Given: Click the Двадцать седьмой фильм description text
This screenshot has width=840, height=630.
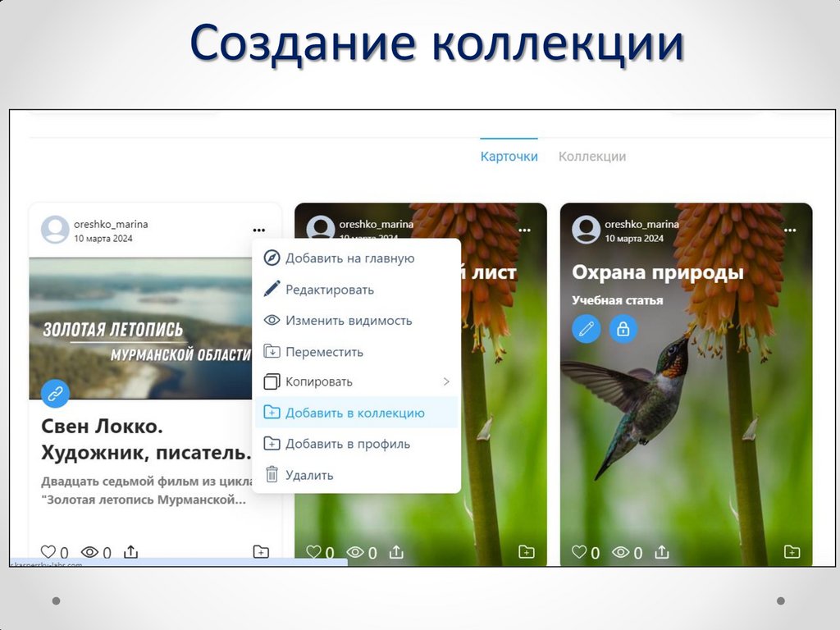Looking at the screenshot, I should pyautogui.click(x=146, y=491).
